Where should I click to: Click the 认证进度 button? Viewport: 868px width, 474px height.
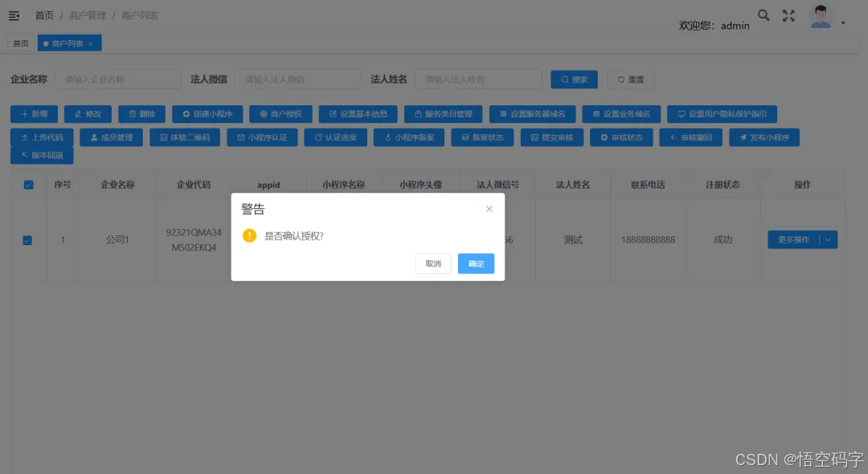point(335,137)
